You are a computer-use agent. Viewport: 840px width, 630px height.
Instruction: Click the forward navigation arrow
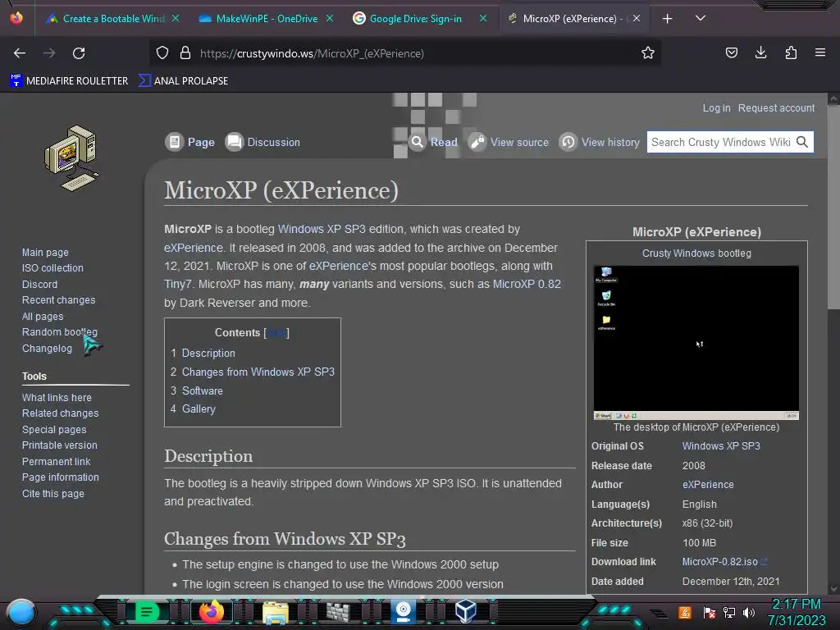(x=49, y=53)
